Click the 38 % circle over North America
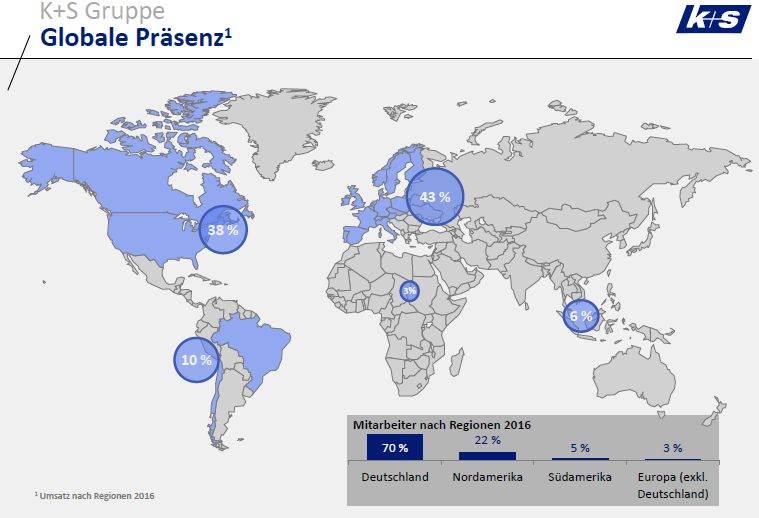Image resolution: width=759 pixels, height=518 pixels. (x=223, y=229)
